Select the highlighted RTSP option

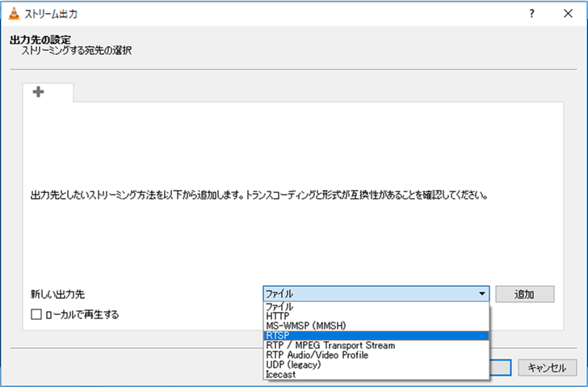(376, 335)
